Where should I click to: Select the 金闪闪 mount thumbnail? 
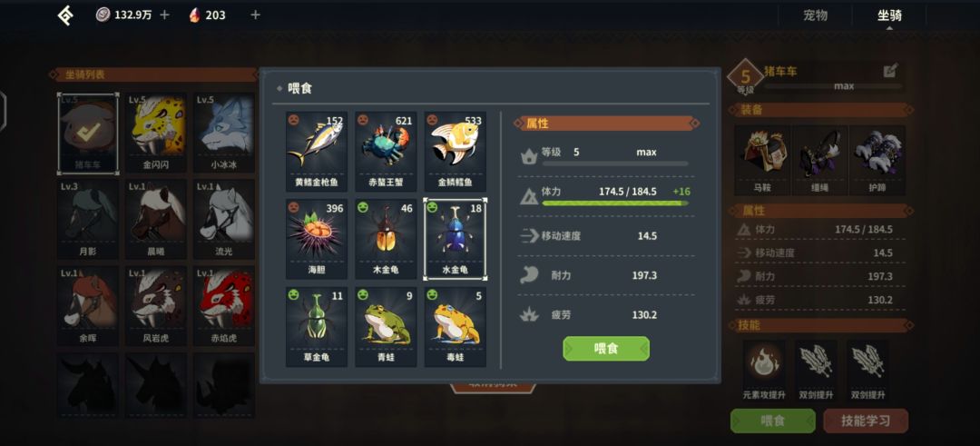click(x=156, y=134)
